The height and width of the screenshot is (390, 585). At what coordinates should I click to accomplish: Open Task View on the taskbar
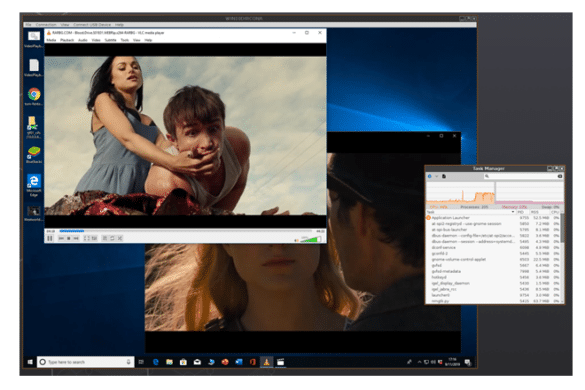(141, 362)
